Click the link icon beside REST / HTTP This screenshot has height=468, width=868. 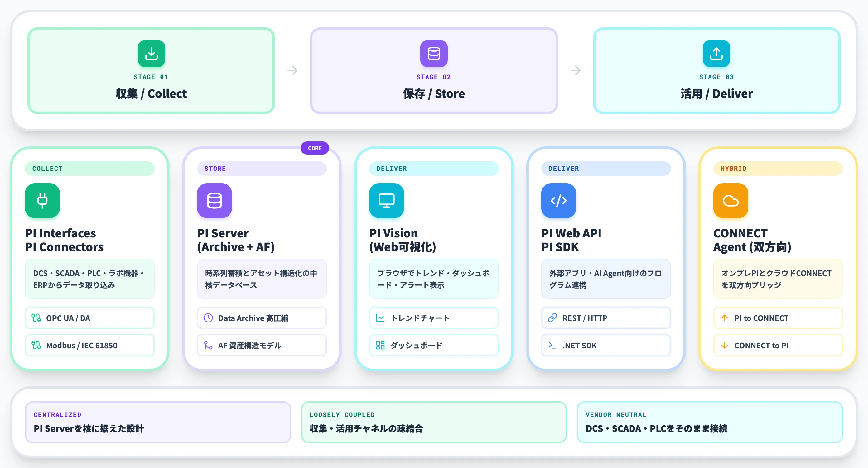pyautogui.click(x=552, y=318)
